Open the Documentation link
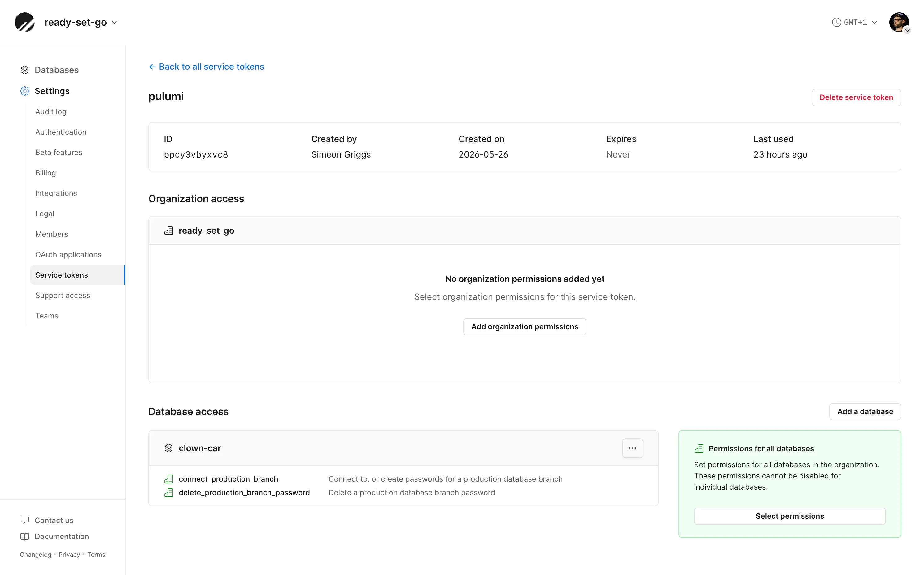This screenshot has height=575, width=924. 62,537
